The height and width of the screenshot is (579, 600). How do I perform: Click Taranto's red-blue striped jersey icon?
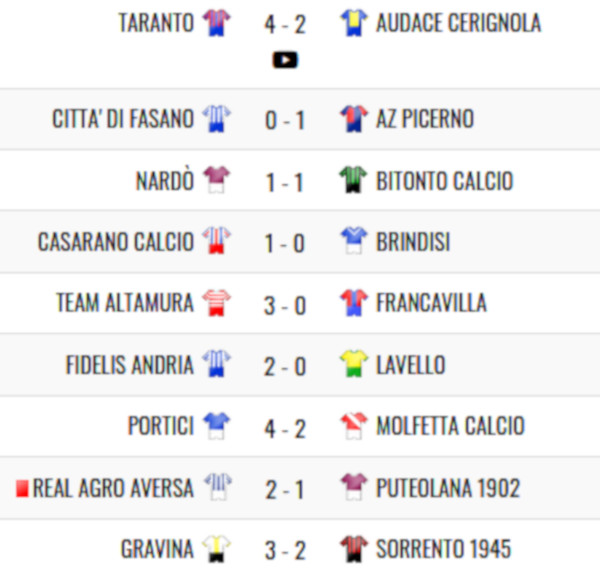pos(216,23)
